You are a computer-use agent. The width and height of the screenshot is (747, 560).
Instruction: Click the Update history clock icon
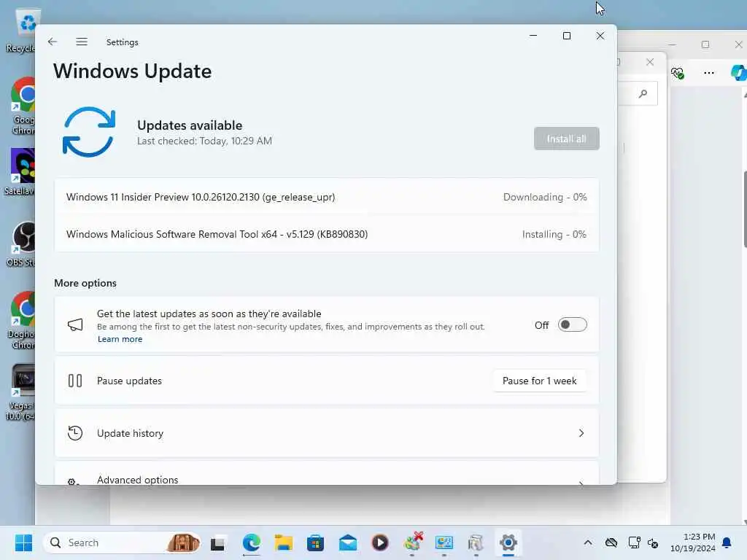[75, 433]
